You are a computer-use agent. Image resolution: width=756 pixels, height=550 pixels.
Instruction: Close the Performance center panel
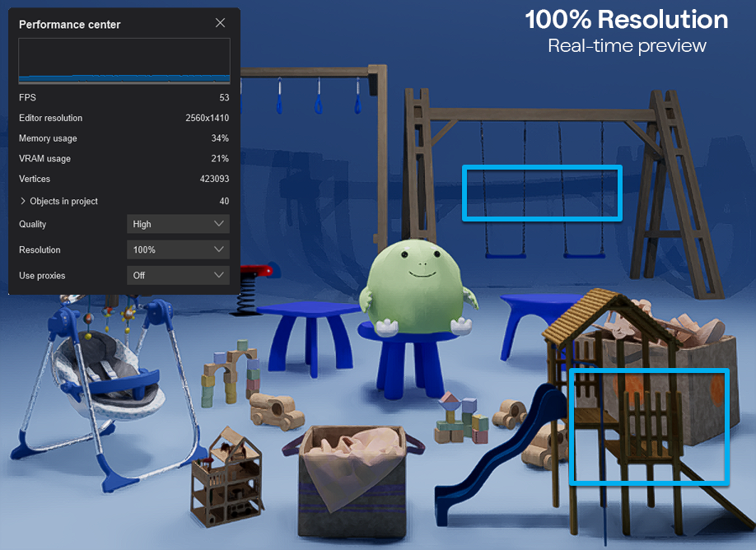pos(220,23)
